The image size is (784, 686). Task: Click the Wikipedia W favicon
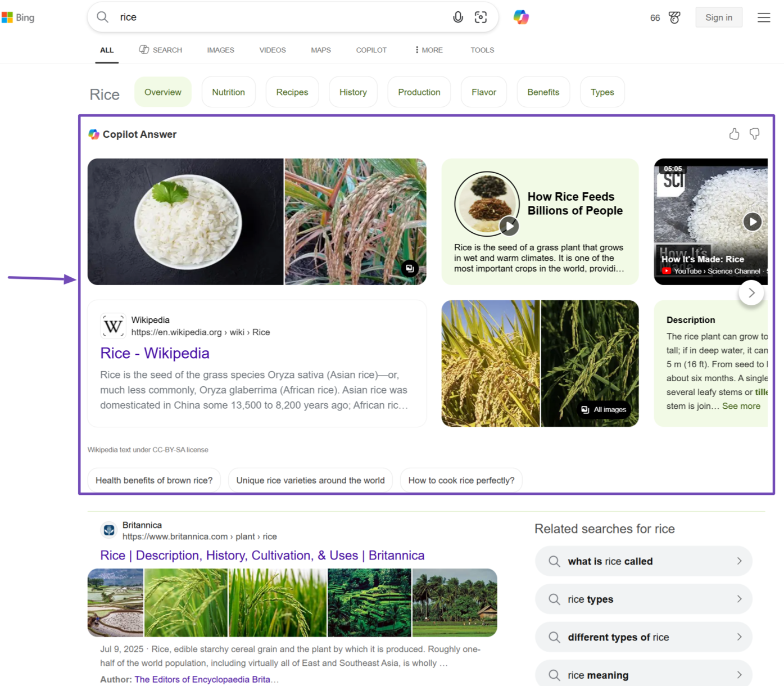tap(113, 326)
